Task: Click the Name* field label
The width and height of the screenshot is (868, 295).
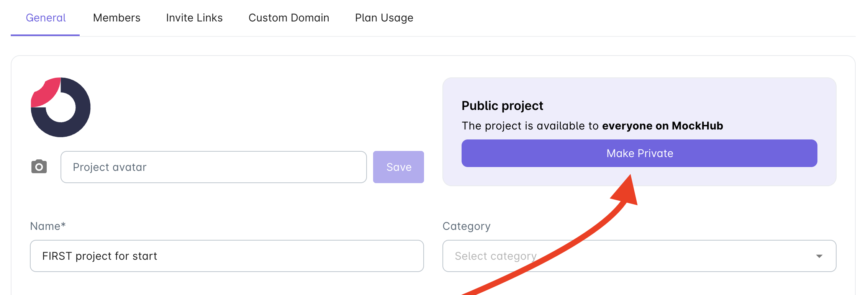Action: pos(48,226)
